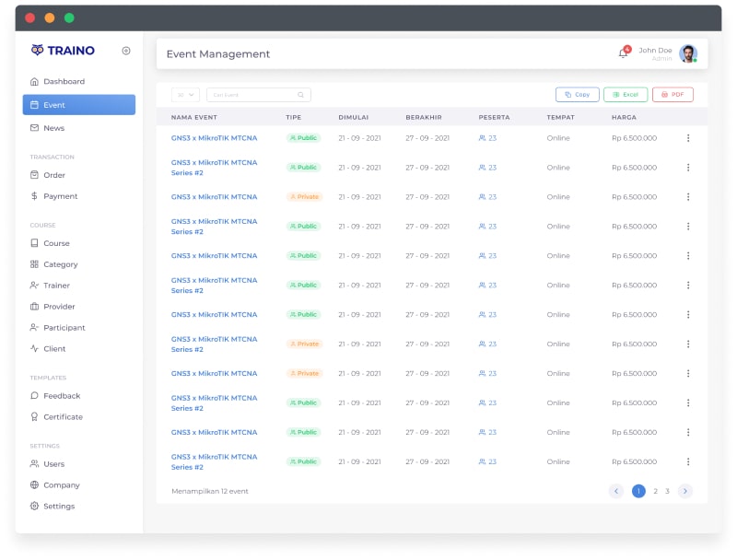737x560 pixels.
Task: Open three-dot menu for first event row
Action: (687, 138)
